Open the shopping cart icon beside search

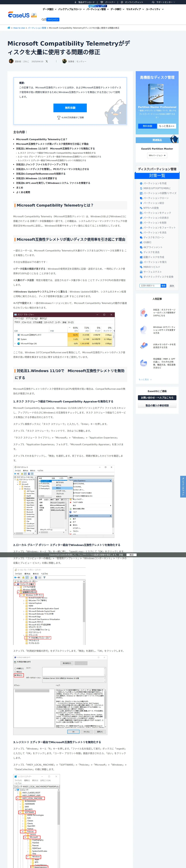(45, 20)
